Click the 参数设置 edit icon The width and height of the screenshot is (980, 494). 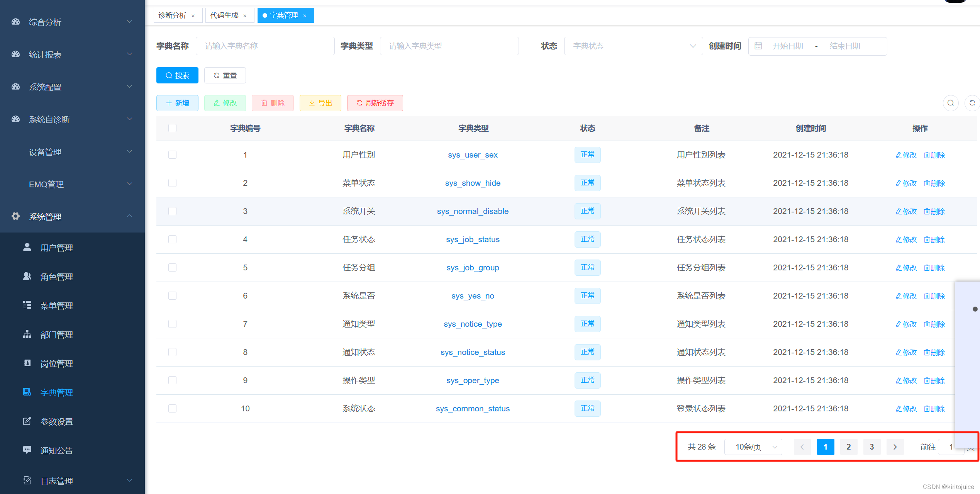(x=27, y=421)
